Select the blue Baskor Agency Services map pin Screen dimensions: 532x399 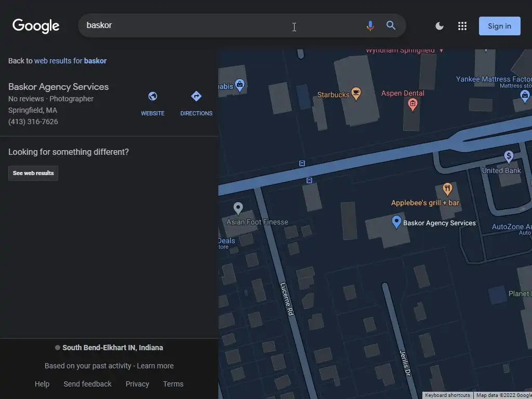point(396,222)
